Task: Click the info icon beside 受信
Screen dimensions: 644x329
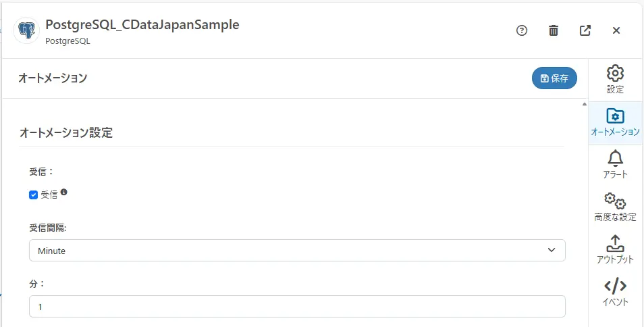Action: coord(64,193)
